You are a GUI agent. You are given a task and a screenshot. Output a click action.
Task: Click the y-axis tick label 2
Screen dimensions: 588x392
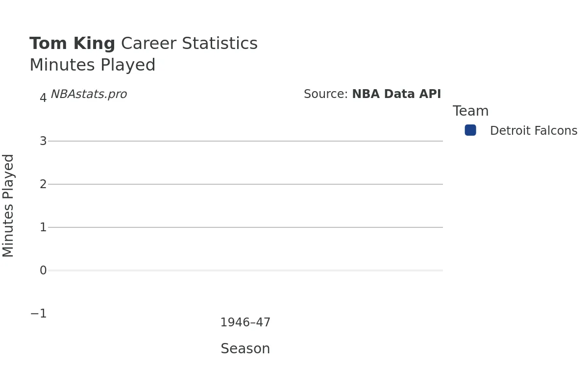(x=43, y=184)
